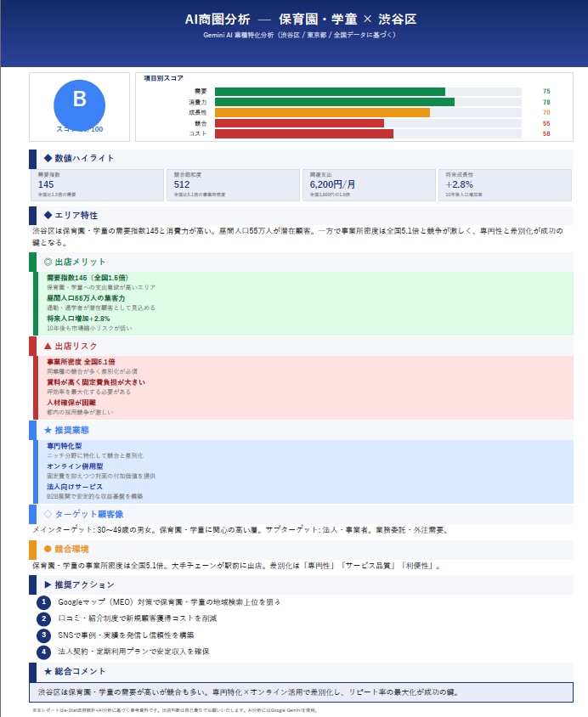This screenshot has width=588, height=717.
Task: Click the 項目別スコア heading
Action: click(163, 78)
